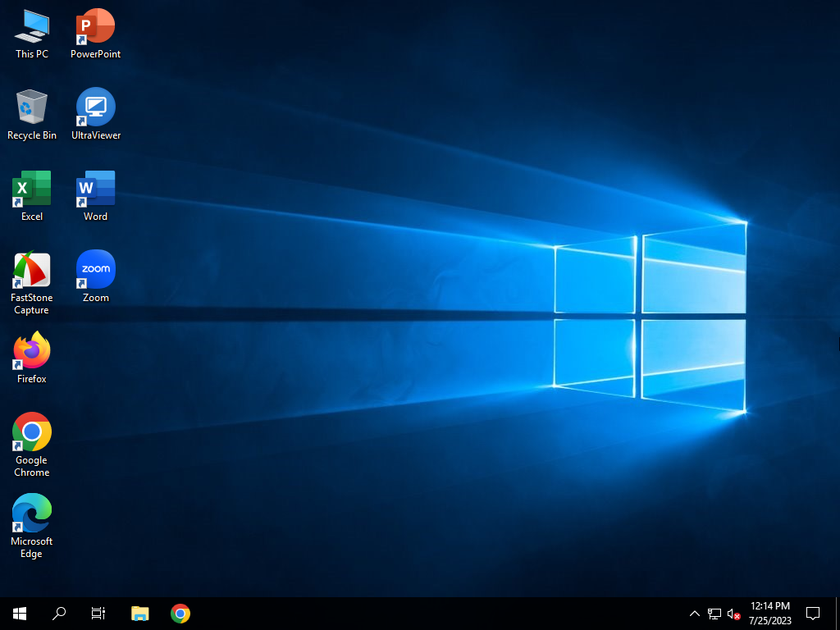Viewport: 840px width, 630px height.
Task: Open the network status tray icon
Action: coord(714,614)
